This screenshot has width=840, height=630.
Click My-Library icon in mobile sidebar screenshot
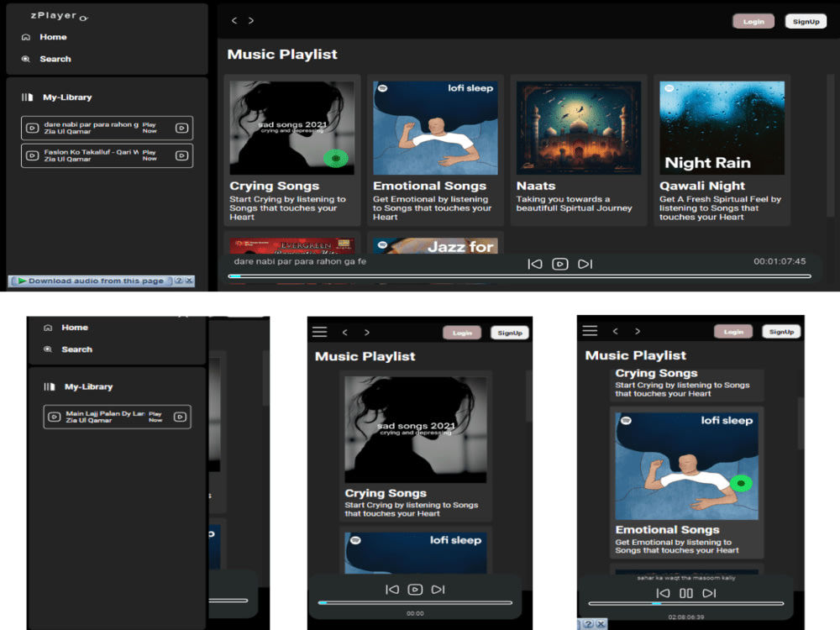[x=50, y=386]
